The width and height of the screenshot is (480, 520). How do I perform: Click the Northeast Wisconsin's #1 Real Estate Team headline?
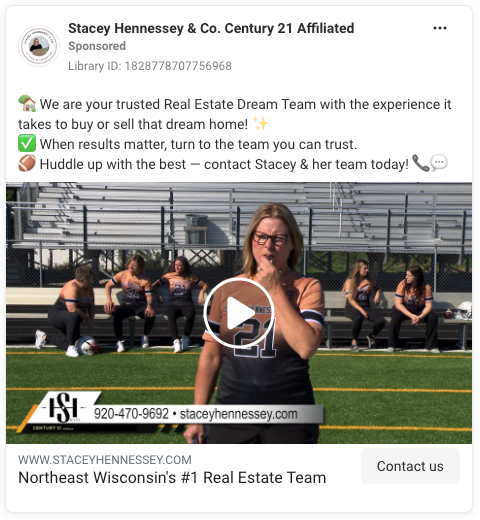point(172,478)
